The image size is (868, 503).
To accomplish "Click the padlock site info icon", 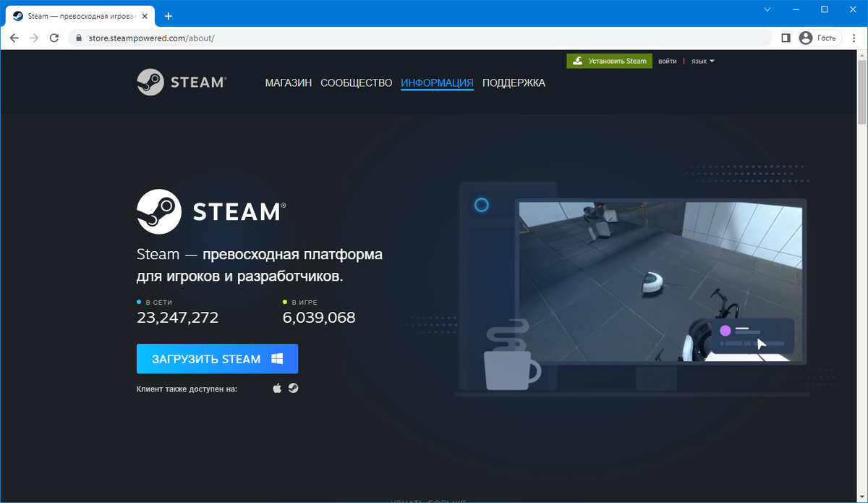I will 78,38.
